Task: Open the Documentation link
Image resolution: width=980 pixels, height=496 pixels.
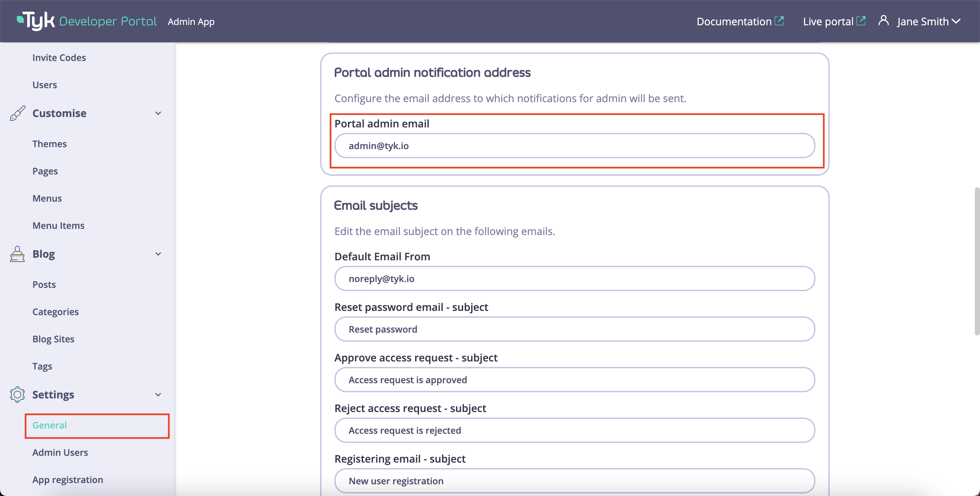Action: (734, 21)
